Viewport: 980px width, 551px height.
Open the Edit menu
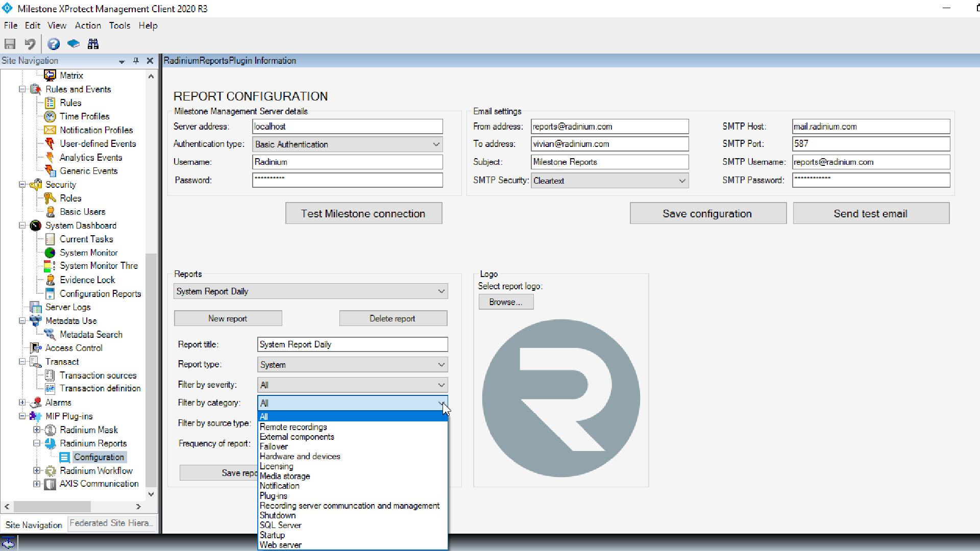(x=32, y=26)
